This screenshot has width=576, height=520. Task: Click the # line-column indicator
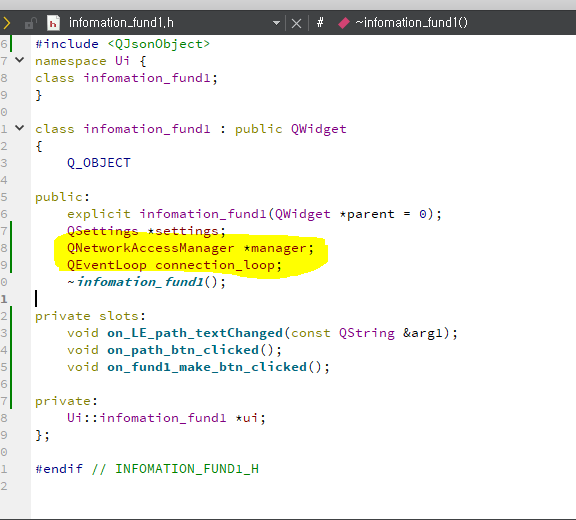coord(320,22)
